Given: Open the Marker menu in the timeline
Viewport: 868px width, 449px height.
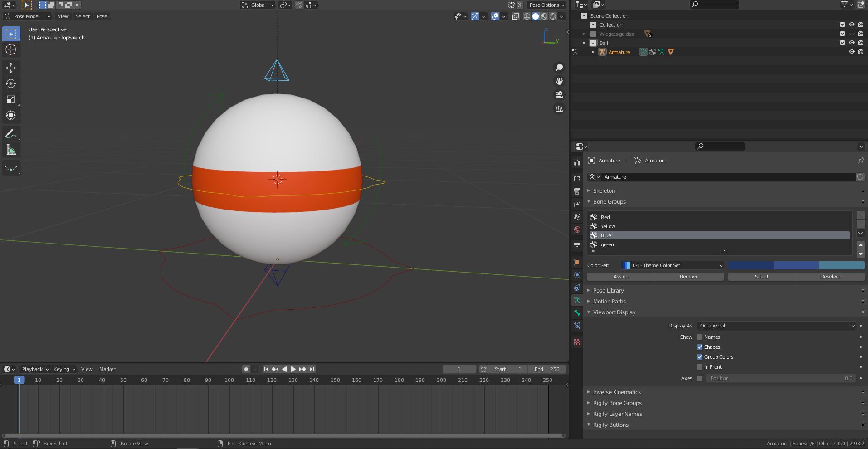Looking at the screenshot, I should pyautogui.click(x=107, y=369).
